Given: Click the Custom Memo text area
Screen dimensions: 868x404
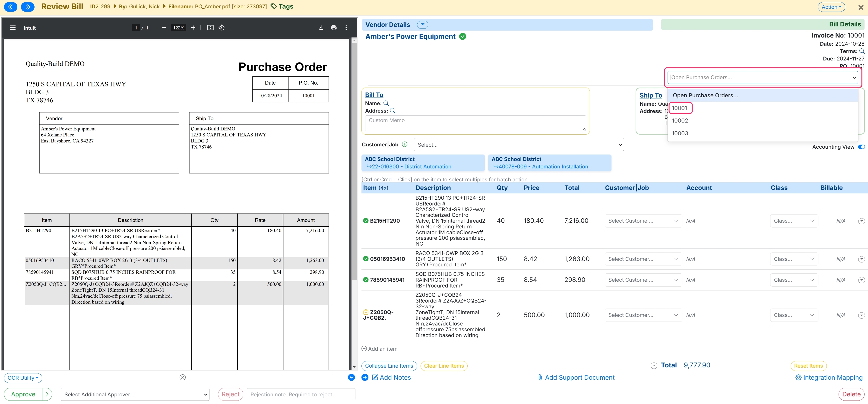Looking at the screenshot, I should coord(475,123).
